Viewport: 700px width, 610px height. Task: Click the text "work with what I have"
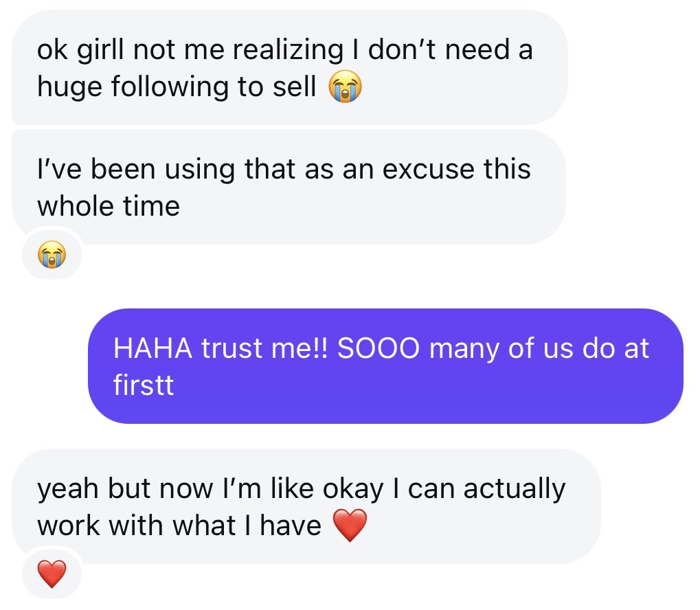click(x=179, y=526)
